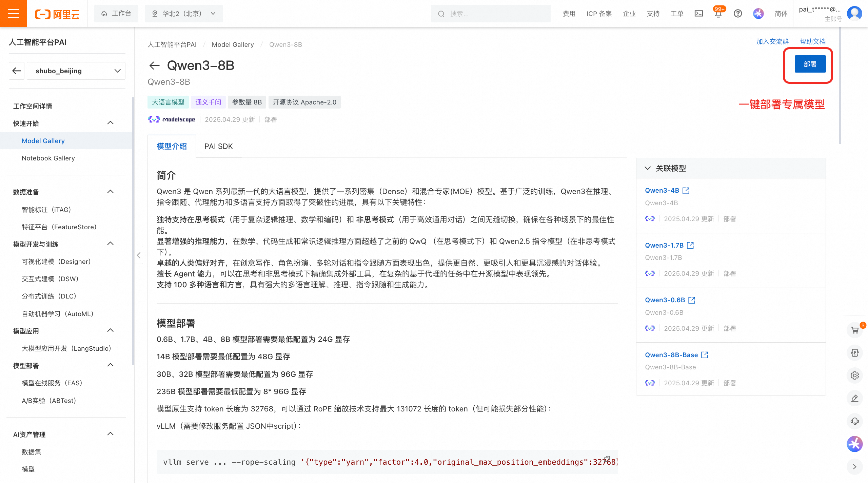This screenshot has height=483, width=868.
Task: Click the headset customer support icon
Action: point(855,421)
